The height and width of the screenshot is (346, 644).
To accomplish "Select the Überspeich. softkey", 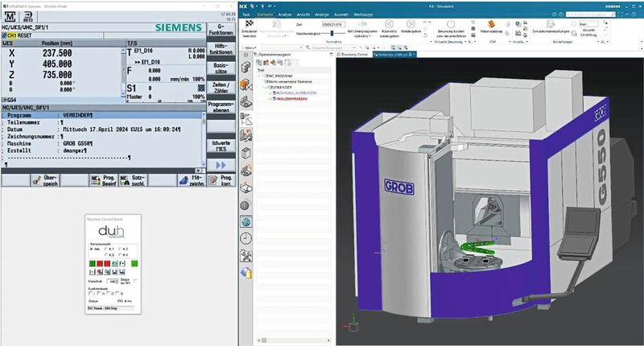I will [45, 180].
